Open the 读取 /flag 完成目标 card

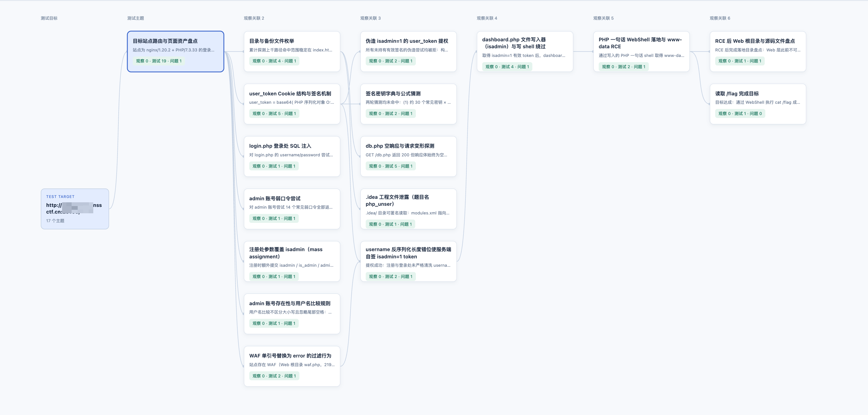(x=758, y=104)
